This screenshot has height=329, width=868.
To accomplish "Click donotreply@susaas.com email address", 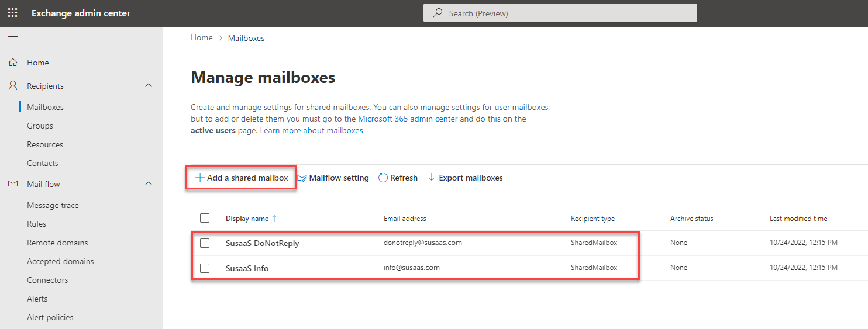I will (423, 243).
